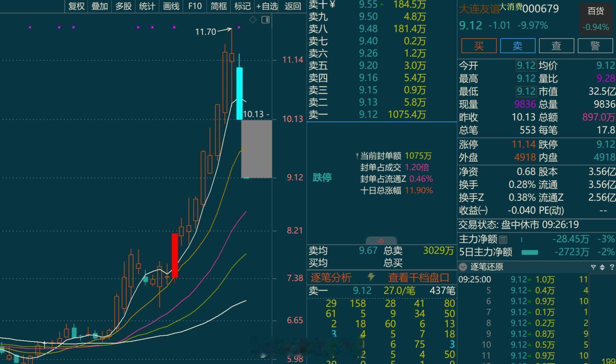
Task: Click the ¥ symbol next to 卖十
Action: point(332,5)
